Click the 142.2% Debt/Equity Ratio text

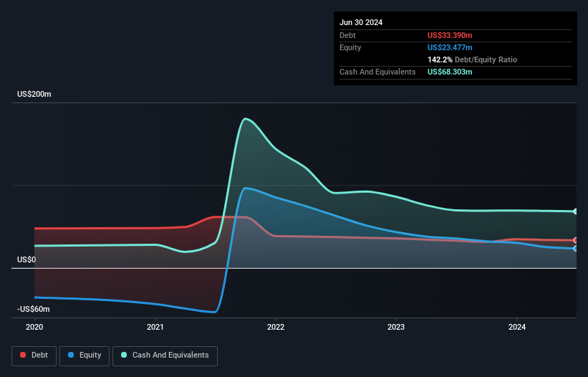tap(472, 59)
